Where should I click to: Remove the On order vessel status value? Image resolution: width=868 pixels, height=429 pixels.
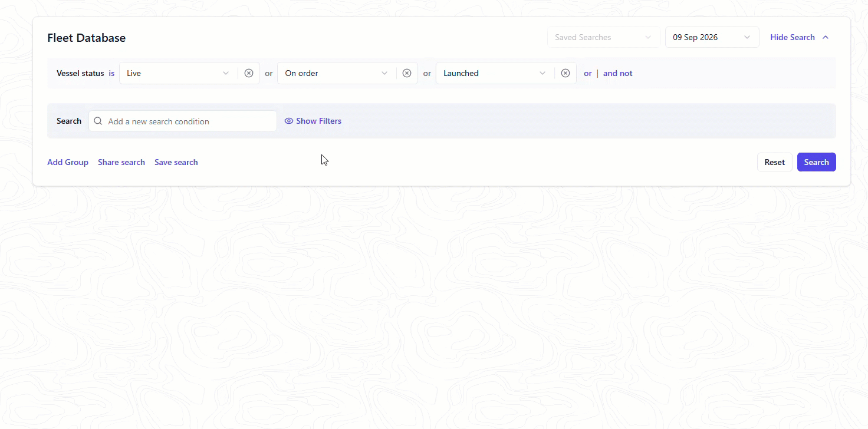pos(407,73)
